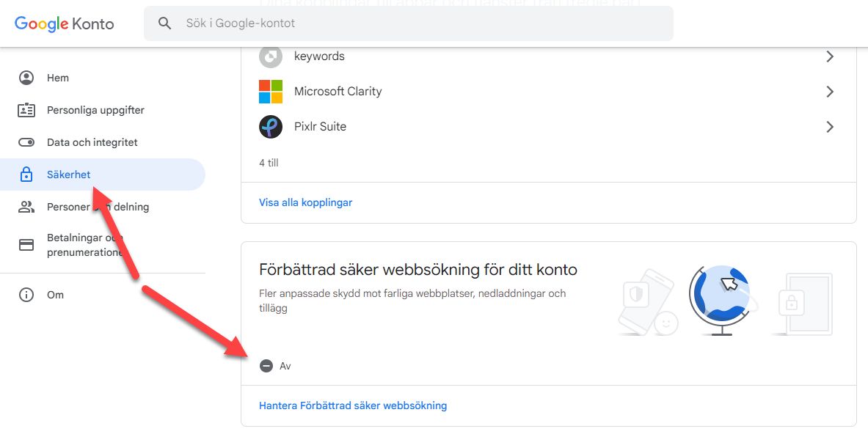This screenshot has height=437, width=868.
Task: Click the Google Konto logo
Action: tap(65, 23)
